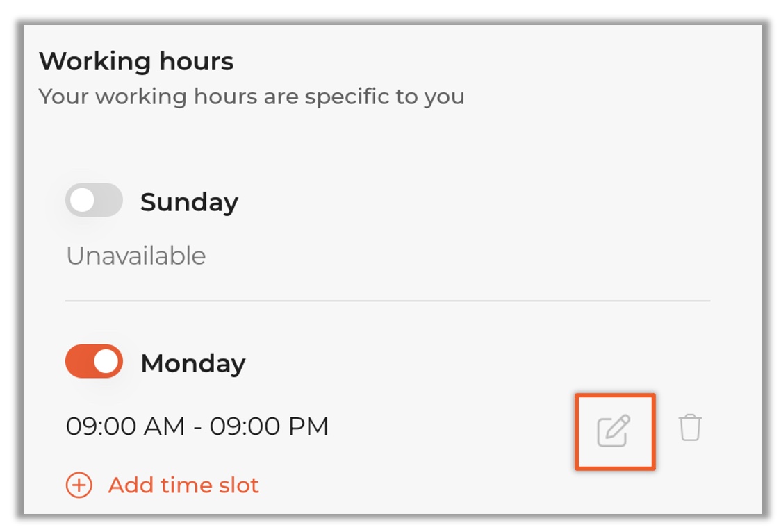The image size is (781, 532).
Task: Edit Monday's time slot with pencil icon
Action: click(x=614, y=431)
